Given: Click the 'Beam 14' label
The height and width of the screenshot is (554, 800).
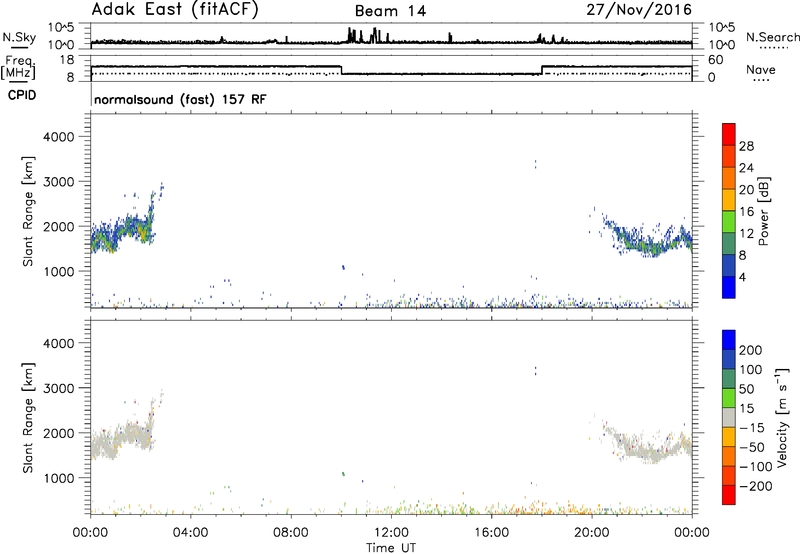Looking at the screenshot, I should (x=390, y=11).
